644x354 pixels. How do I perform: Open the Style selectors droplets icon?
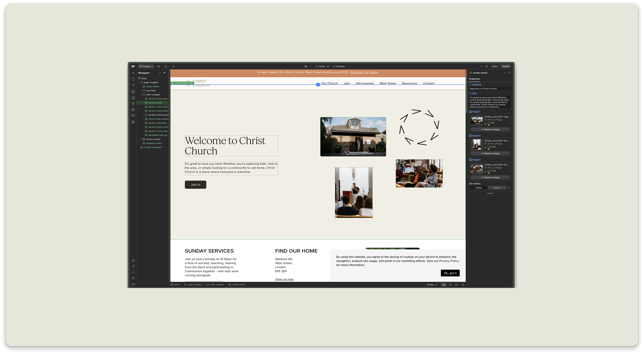(133, 104)
